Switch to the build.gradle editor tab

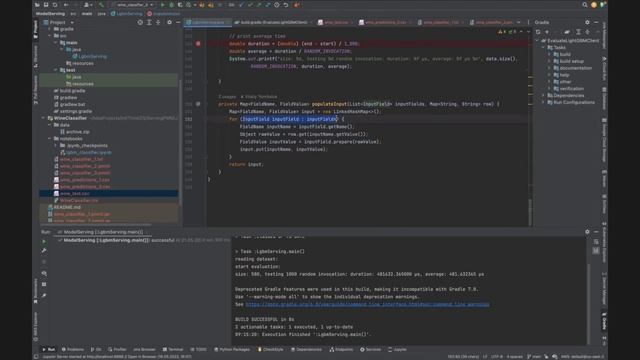[273, 22]
